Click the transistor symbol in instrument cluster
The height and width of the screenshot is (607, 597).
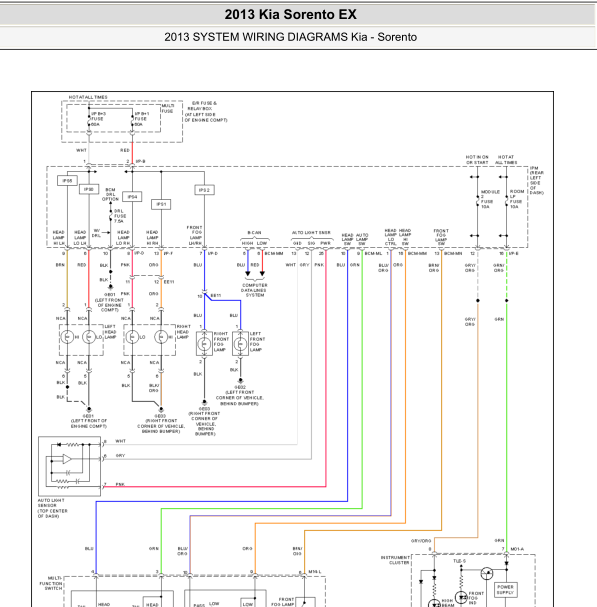point(487,573)
